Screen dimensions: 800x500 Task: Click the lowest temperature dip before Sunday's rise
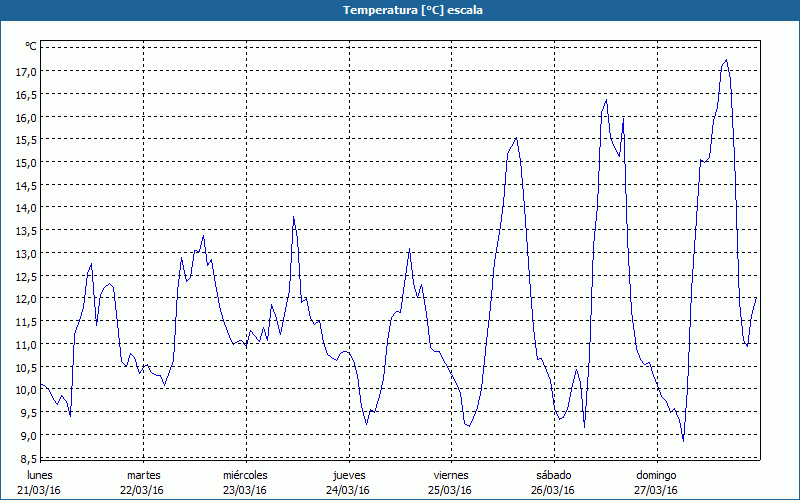click(683, 440)
